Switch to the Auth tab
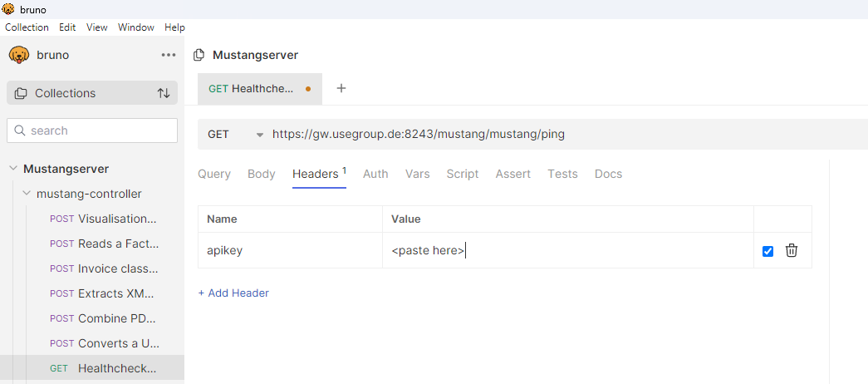 (375, 174)
